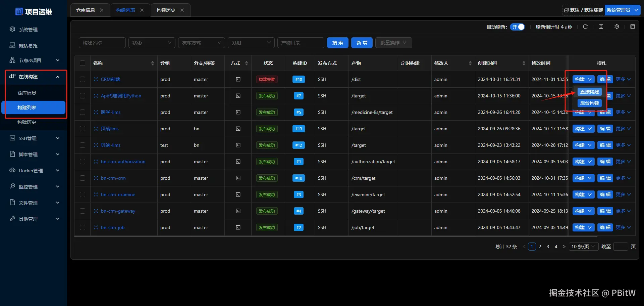The width and height of the screenshot is (644, 306).
Task: Click the 新增 button
Action: click(362, 43)
